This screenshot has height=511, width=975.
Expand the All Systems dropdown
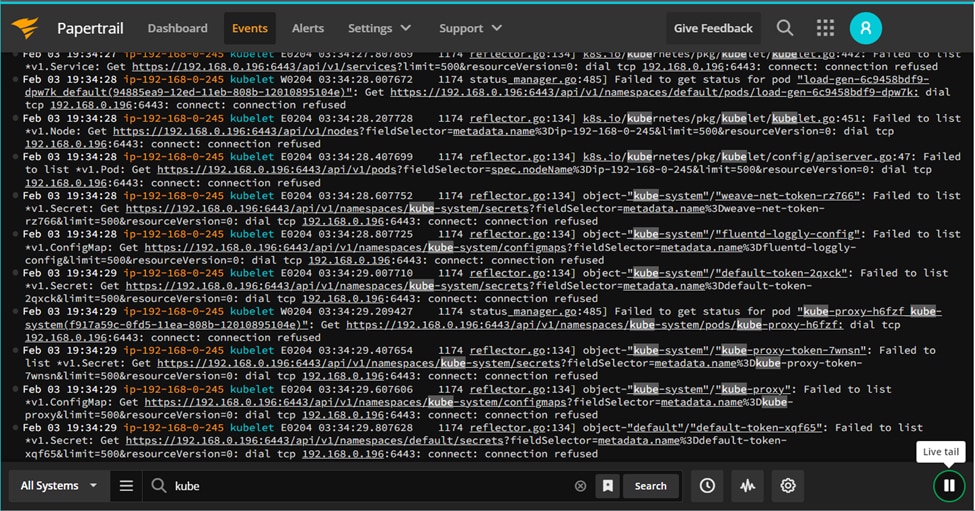pos(58,486)
